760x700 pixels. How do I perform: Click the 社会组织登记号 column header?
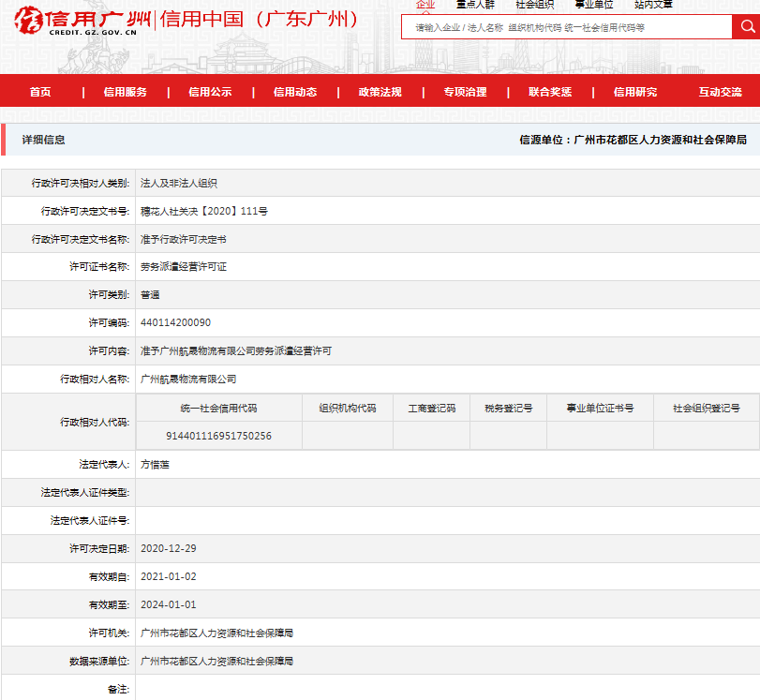707,409
